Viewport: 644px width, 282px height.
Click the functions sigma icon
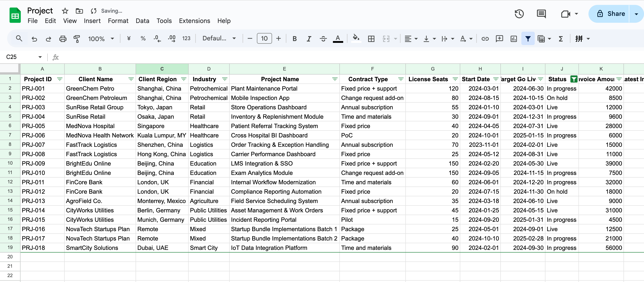pyautogui.click(x=561, y=39)
